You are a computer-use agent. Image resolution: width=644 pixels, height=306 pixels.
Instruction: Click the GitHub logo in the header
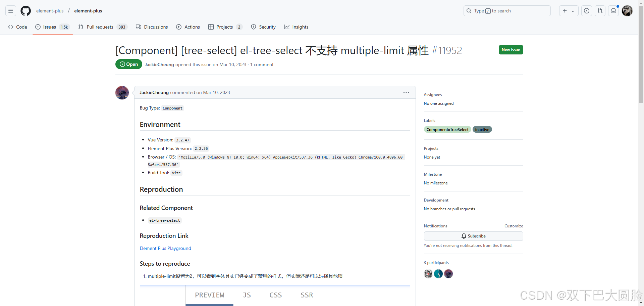[25, 11]
